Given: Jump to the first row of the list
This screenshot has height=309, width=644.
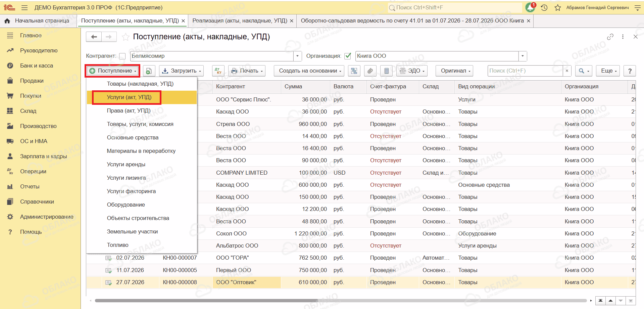Looking at the screenshot, I should tap(600, 301).
